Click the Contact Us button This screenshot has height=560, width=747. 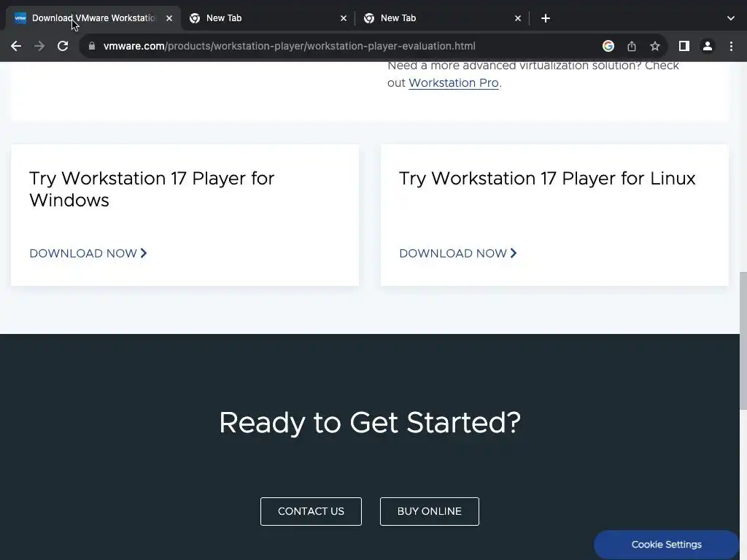[x=311, y=511]
